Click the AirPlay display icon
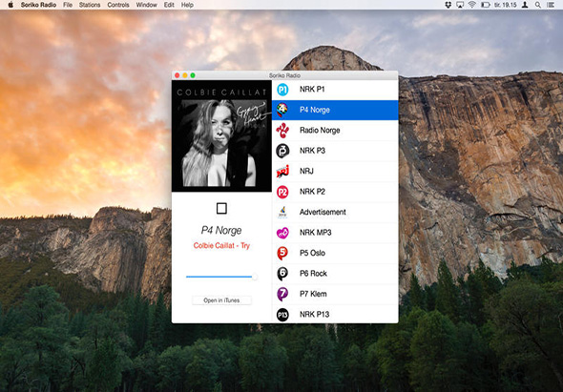563x392 pixels. (x=460, y=5)
